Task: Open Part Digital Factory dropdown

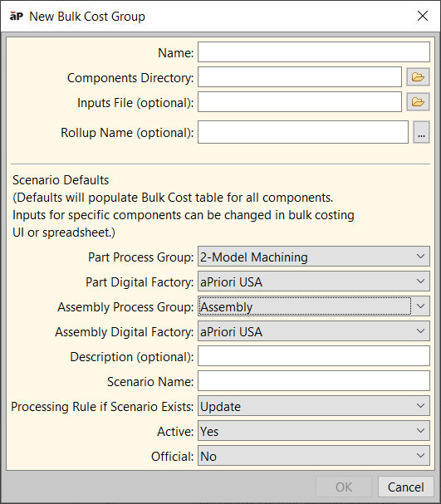Action: pos(314,281)
